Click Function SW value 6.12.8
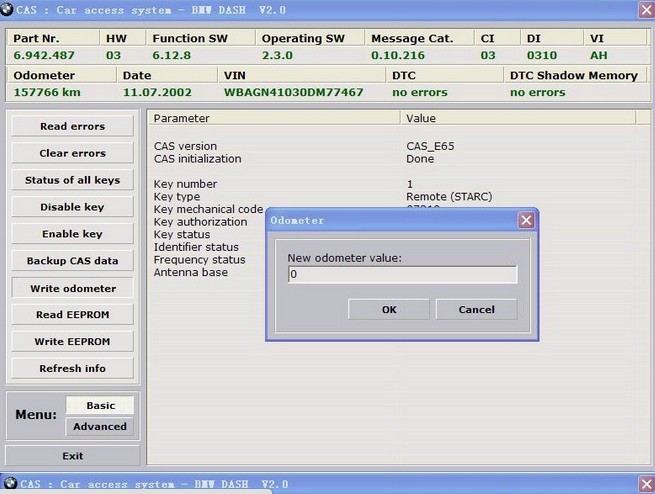Screen dimensions: 655x494 coord(172,55)
